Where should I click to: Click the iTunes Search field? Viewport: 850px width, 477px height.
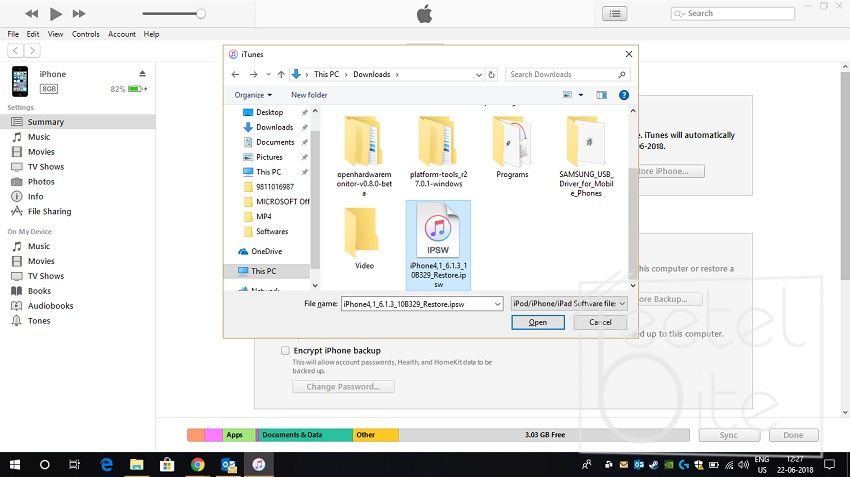(733, 14)
